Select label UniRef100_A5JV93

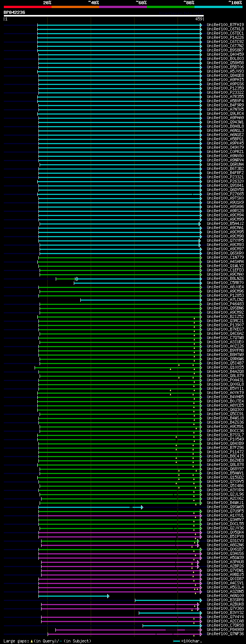click(225, 71)
